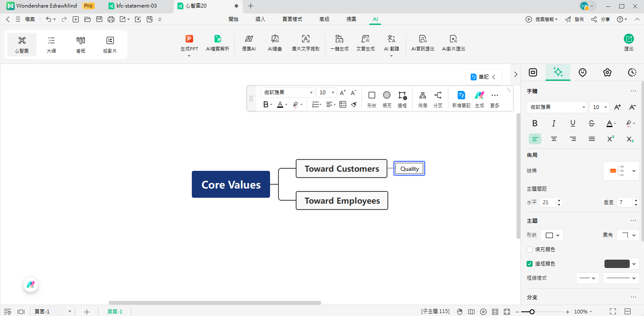Click 新增筆記 in floating toolbar
This screenshot has height=316, width=644.
[461, 99]
